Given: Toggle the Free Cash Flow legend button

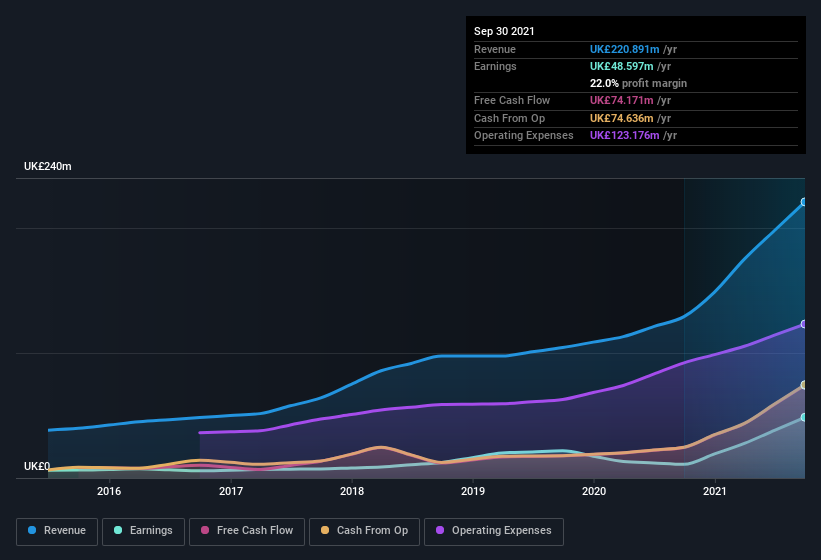Looking at the screenshot, I should pos(246,530).
